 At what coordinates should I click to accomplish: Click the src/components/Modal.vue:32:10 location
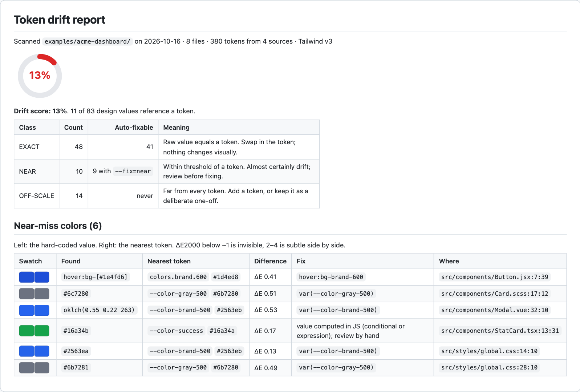point(495,310)
